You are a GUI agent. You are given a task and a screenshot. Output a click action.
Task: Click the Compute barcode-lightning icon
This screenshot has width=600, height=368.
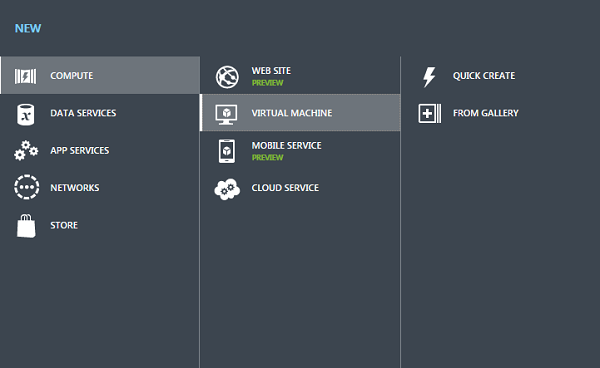(26, 76)
